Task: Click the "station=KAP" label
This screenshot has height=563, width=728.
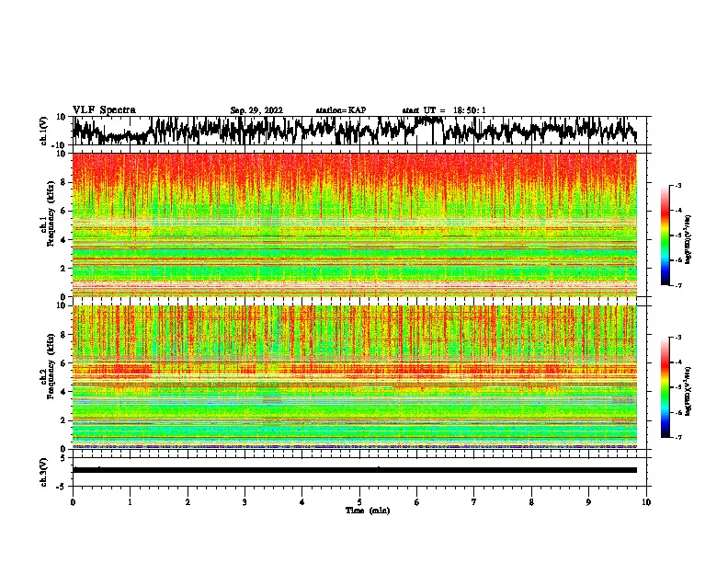Action: coord(341,110)
